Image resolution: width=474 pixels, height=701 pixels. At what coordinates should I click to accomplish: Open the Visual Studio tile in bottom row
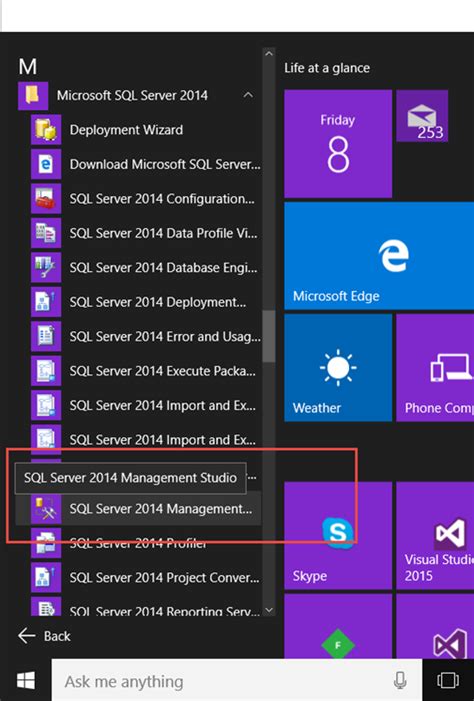[435, 626]
